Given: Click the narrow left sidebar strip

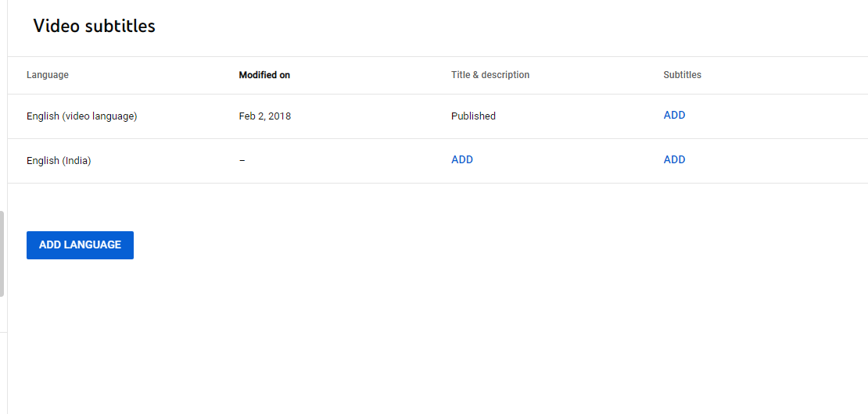Looking at the screenshot, I should 3,207.
